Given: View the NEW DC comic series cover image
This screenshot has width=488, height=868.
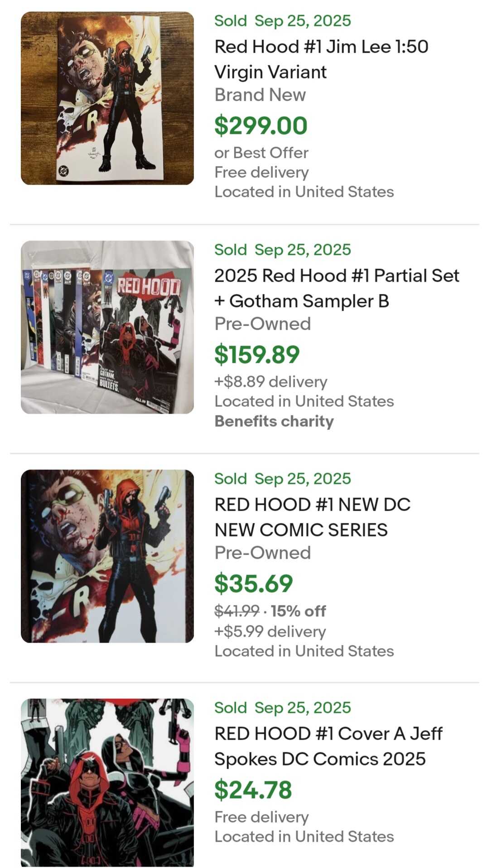Looking at the screenshot, I should 107,556.
